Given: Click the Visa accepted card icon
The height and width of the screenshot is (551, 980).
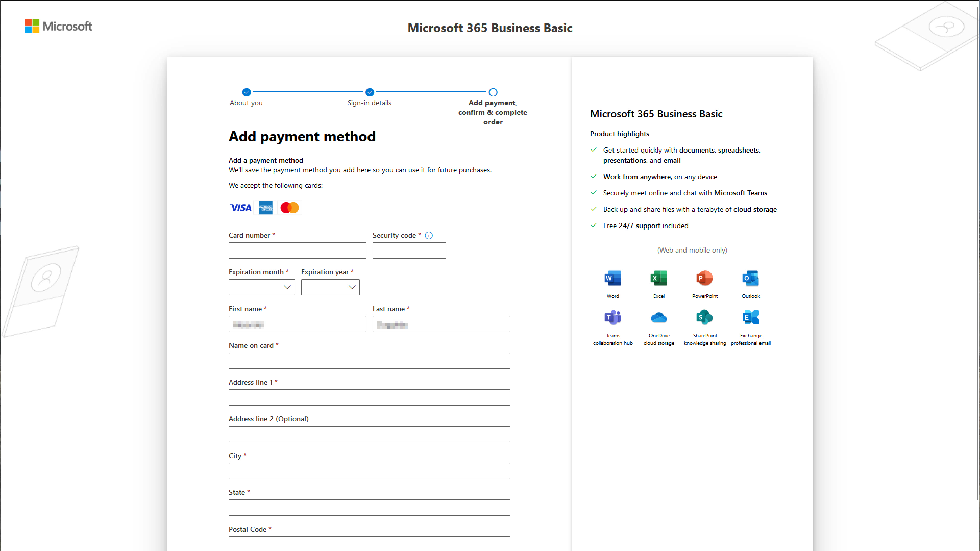Looking at the screenshot, I should 240,207.
